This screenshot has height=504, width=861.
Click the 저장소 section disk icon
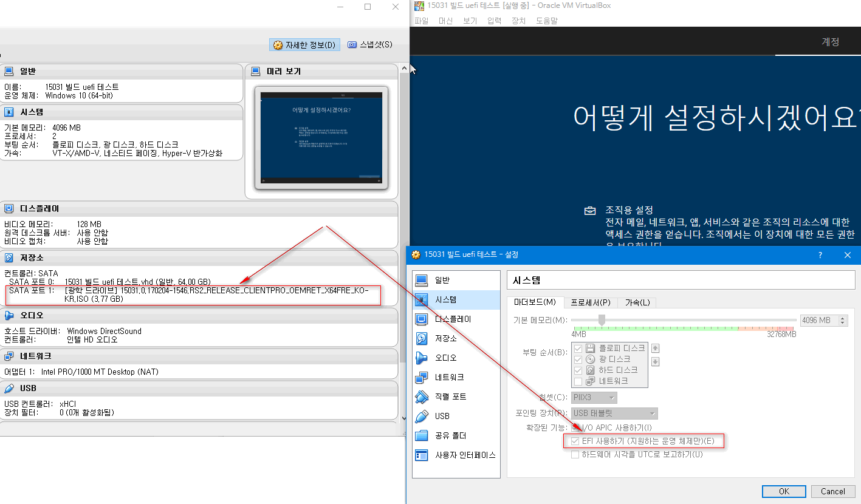click(9, 257)
